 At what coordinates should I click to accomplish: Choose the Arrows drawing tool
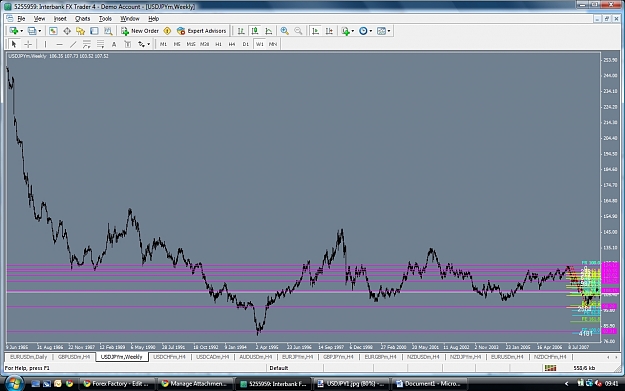click(142, 44)
